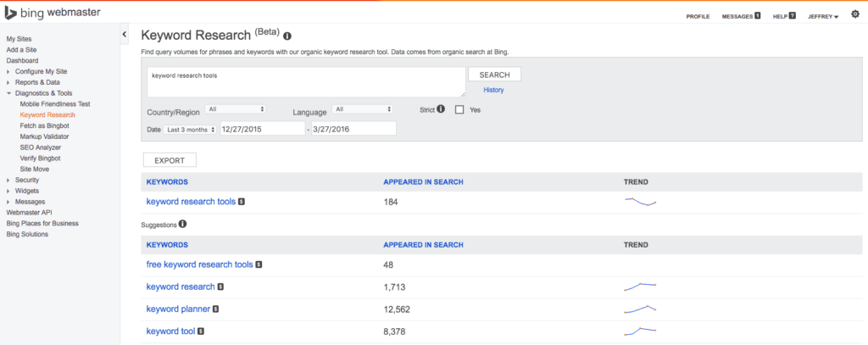Open keyword research tools keyword link
The height and width of the screenshot is (345, 868).
[x=191, y=202]
